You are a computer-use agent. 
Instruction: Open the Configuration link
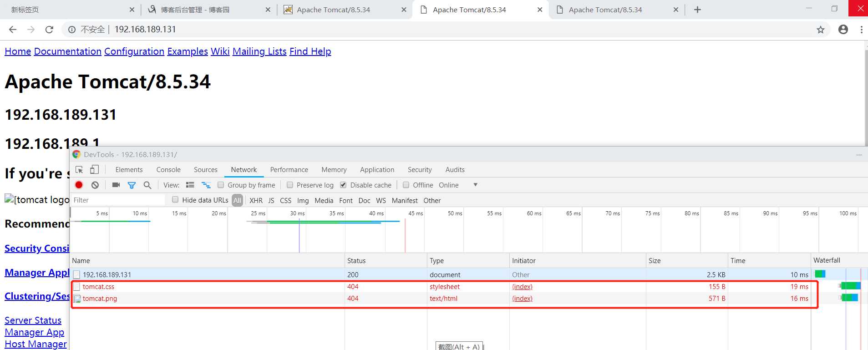point(134,51)
